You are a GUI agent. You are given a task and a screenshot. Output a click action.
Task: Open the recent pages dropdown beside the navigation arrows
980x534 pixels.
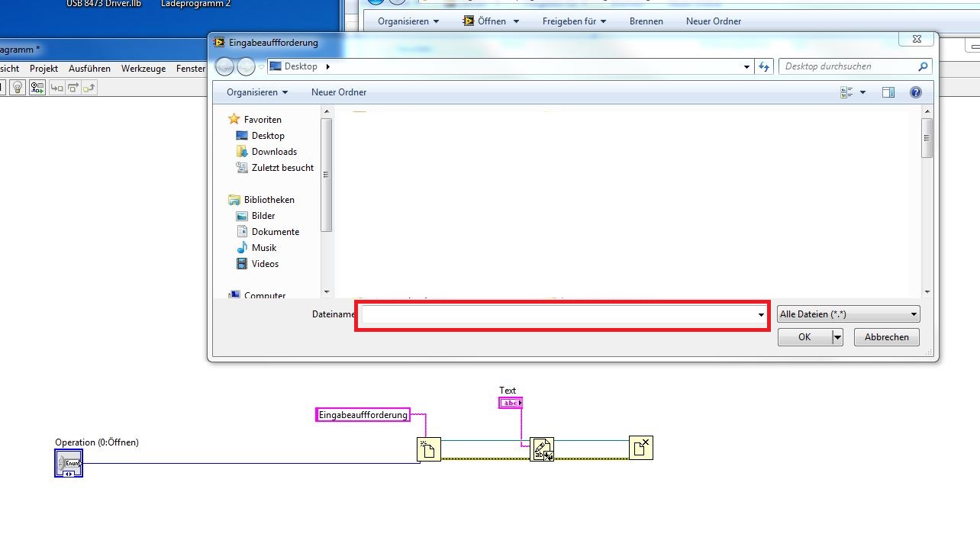pyautogui.click(x=261, y=67)
